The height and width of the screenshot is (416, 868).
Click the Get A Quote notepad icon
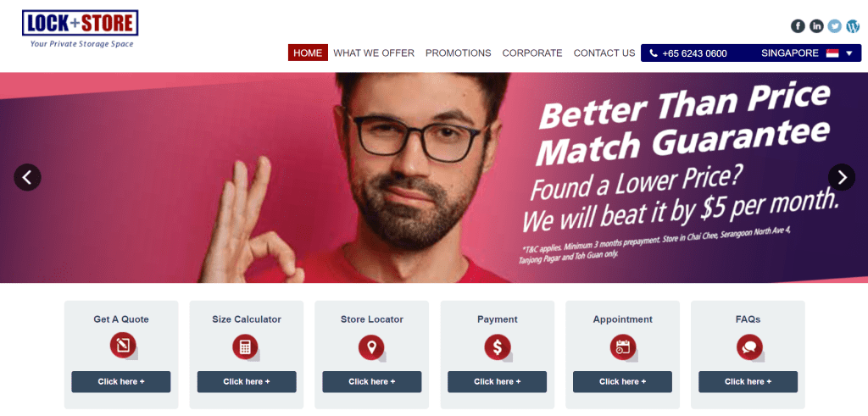click(x=123, y=346)
